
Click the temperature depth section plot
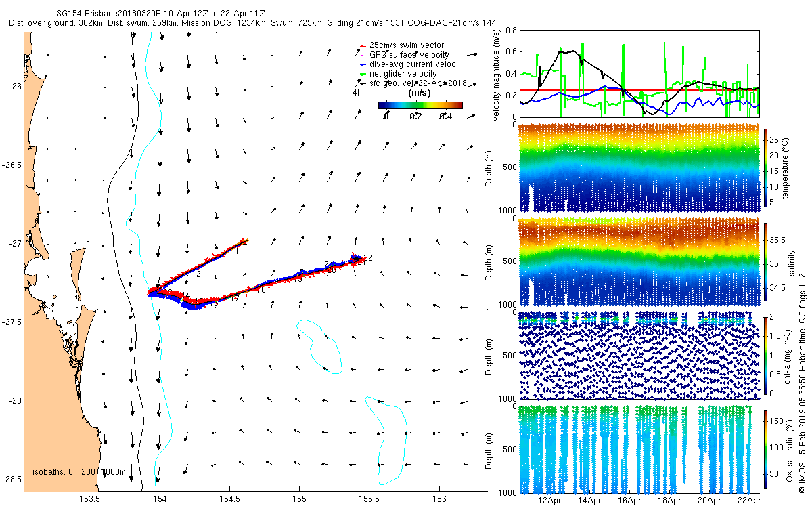click(x=638, y=167)
